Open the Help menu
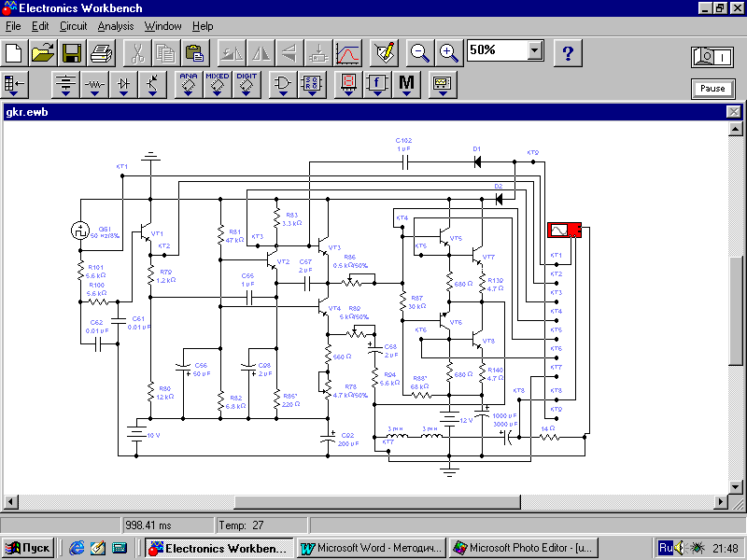The height and width of the screenshot is (560, 747). point(203,26)
